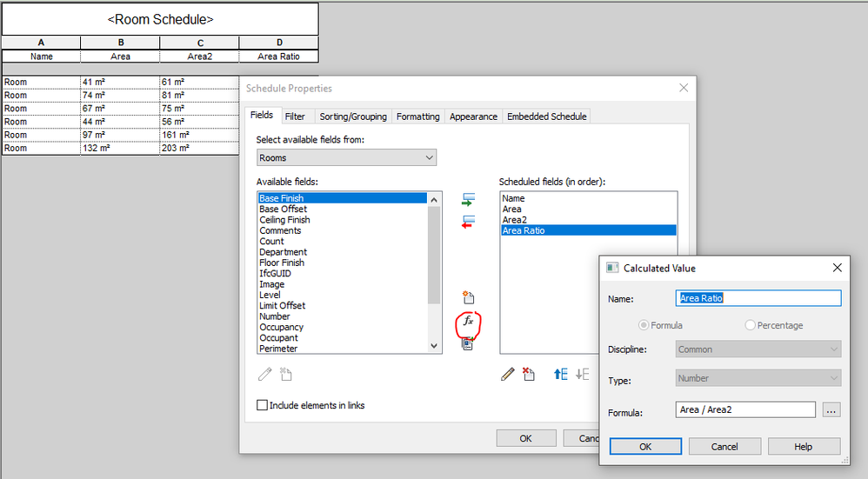The width and height of the screenshot is (868, 479).
Task: Open the Sorting/Grouping tab
Action: (353, 116)
